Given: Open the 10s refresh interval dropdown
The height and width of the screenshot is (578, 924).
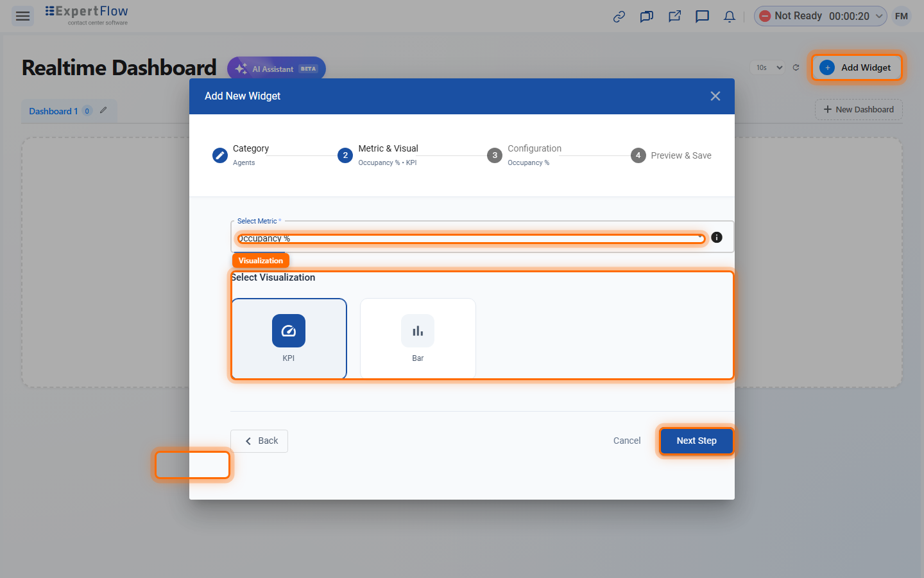Looking at the screenshot, I should click(768, 67).
